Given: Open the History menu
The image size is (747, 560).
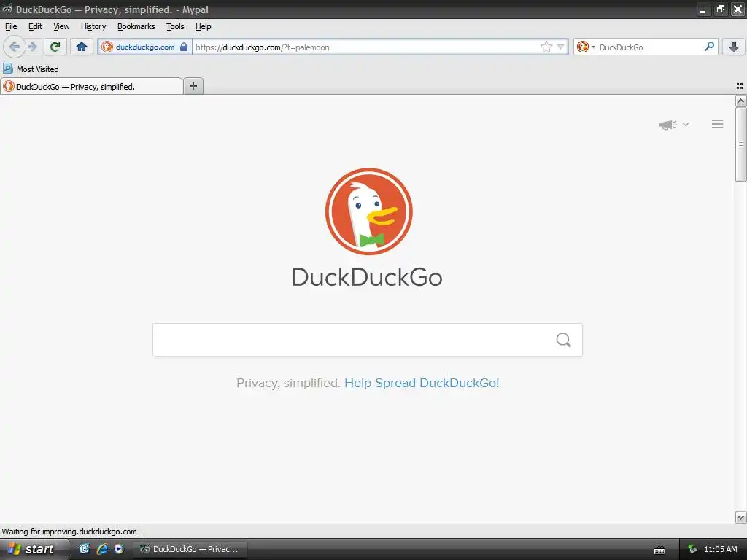Looking at the screenshot, I should pos(93,26).
